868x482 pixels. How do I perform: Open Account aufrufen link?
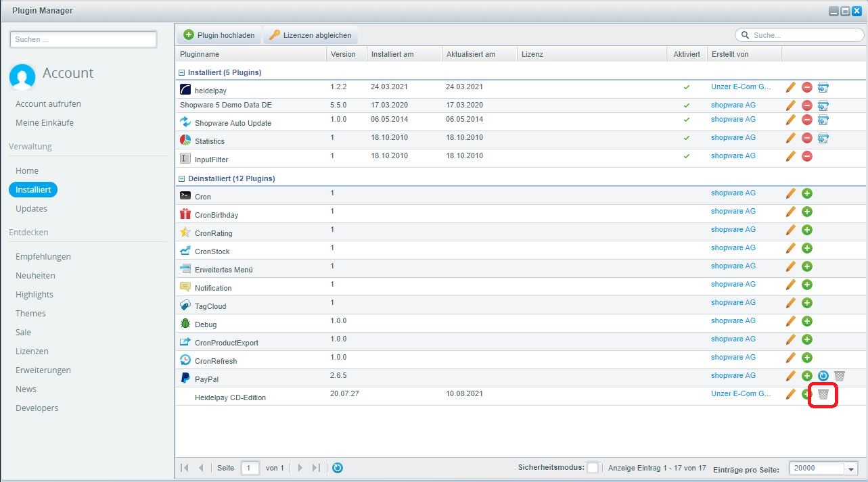(x=48, y=104)
